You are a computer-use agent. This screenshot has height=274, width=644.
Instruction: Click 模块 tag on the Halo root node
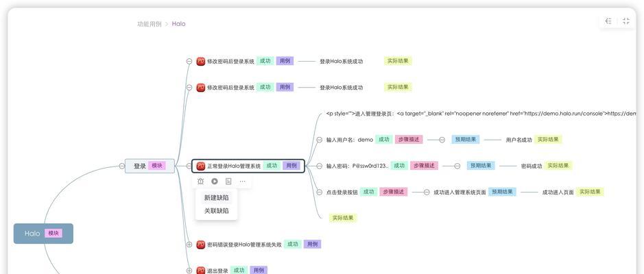53,234
